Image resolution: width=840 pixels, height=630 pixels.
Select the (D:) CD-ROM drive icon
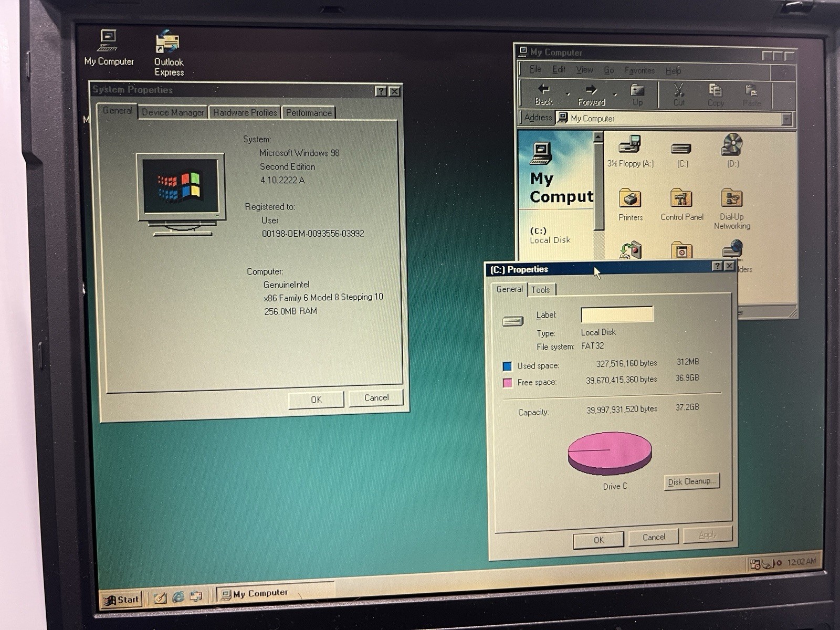(732, 151)
